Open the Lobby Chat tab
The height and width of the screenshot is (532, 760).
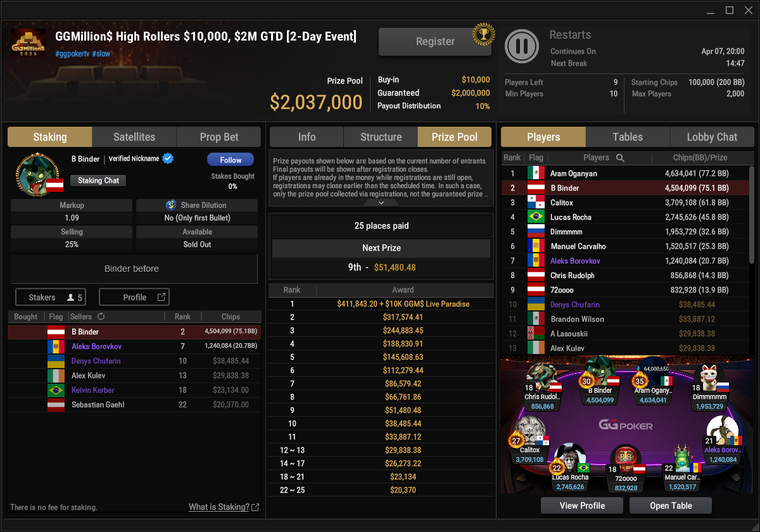pyautogui.click(x=712, y=137)
